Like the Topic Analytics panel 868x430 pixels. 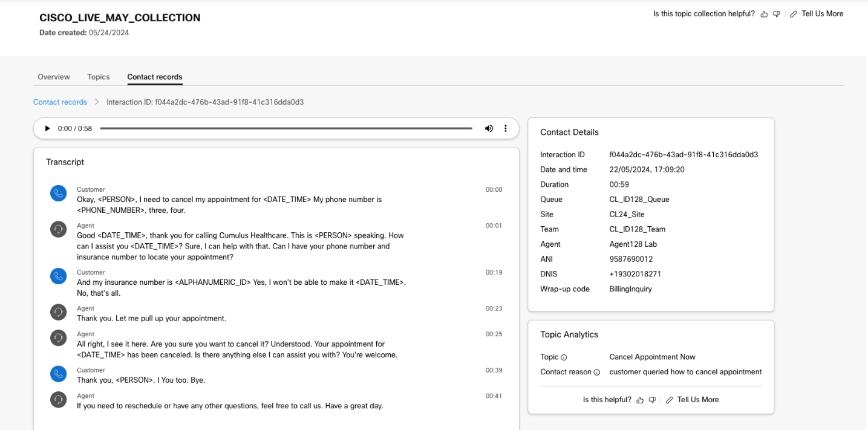(x=640, y=400)
